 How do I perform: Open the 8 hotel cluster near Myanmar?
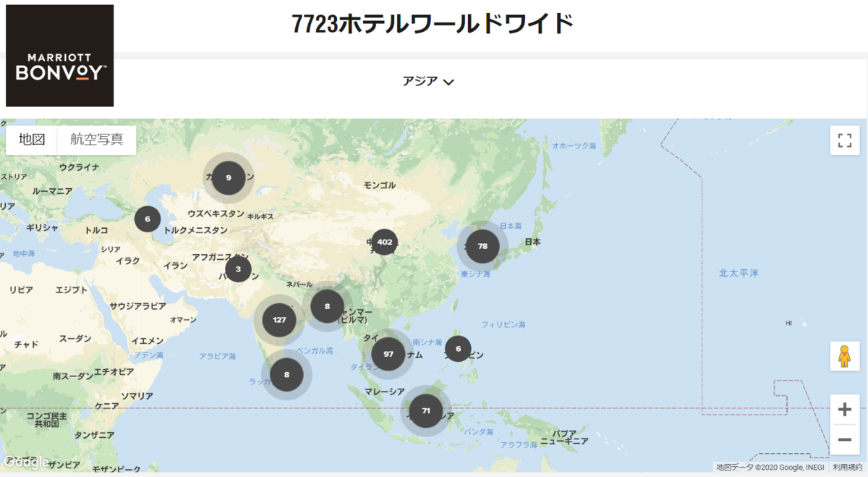point(327,306)
